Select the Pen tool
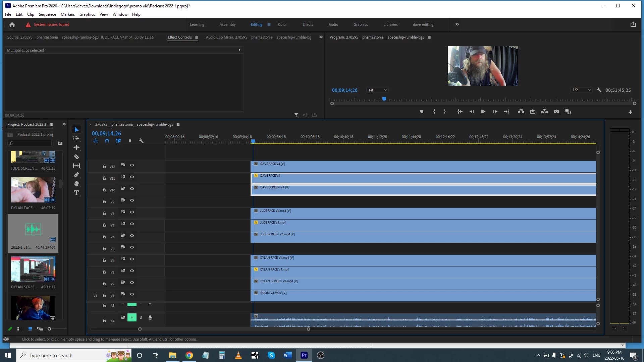 (x=76, y=175)
